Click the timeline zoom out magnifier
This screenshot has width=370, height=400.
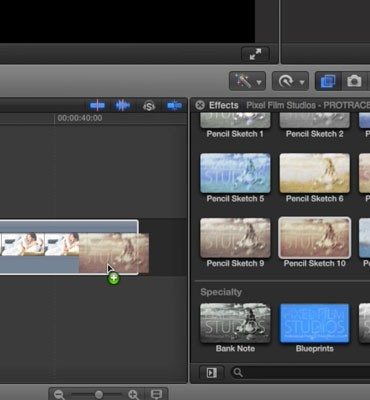(x=59, y=395)
